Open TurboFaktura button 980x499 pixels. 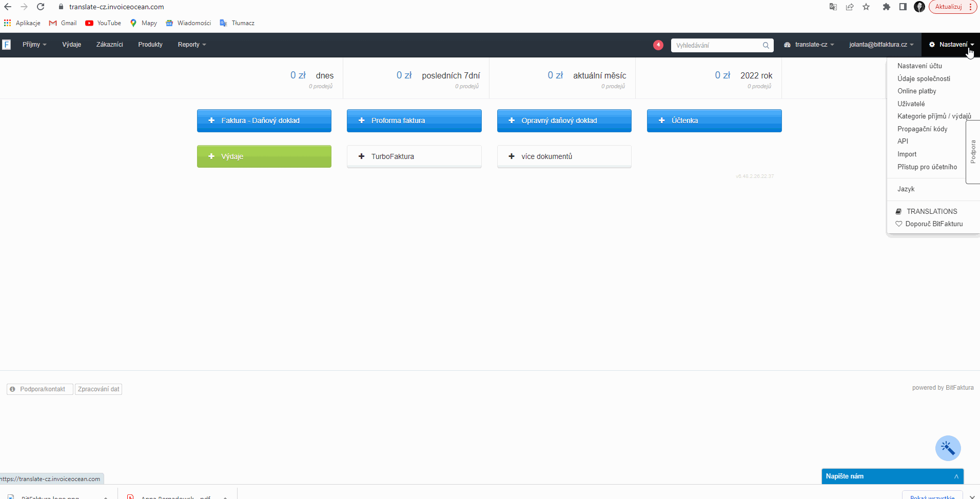pos(414,156)
